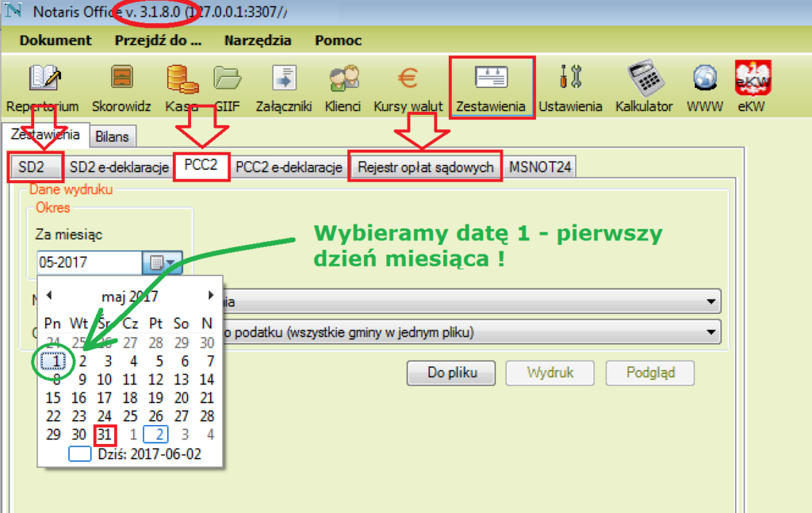Open Załączniki attachments

tap(284, 88)
